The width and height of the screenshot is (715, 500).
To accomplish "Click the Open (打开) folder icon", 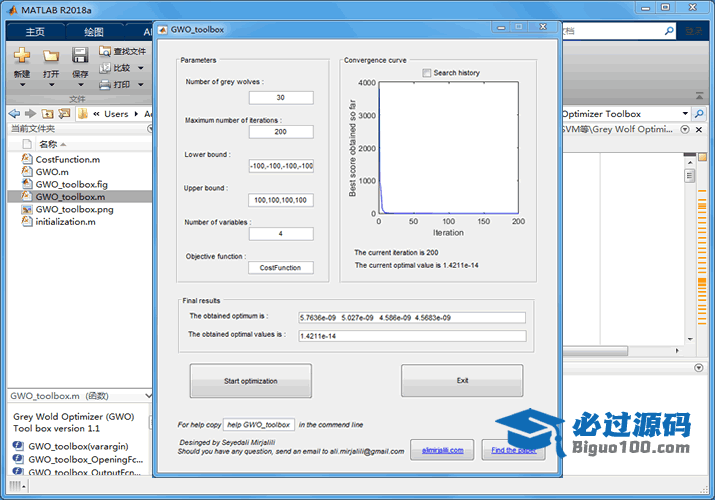I will point(51,56).
